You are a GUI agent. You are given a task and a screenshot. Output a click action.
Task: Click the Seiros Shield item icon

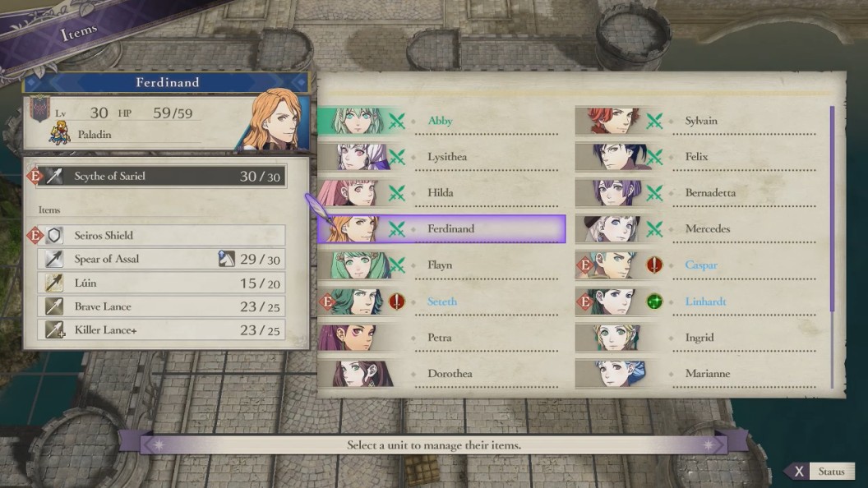coord(54,235)
